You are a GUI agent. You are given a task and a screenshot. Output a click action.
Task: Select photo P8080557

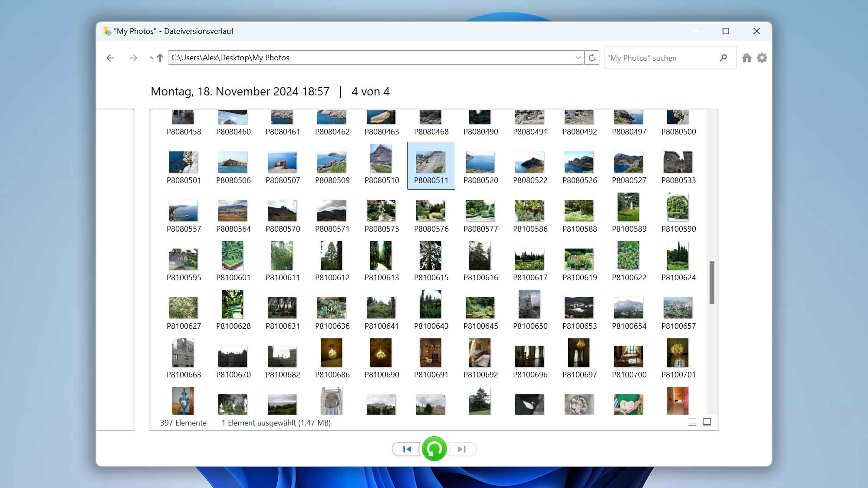point(184,214)
